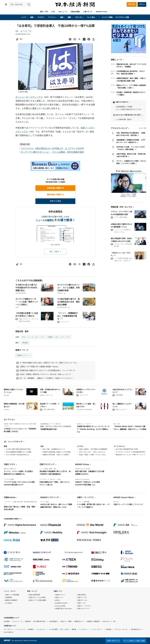The width and height of the screenshot is (150, 644).
Task: Click 無料会員に登録する button
Action: pos(55,195)
